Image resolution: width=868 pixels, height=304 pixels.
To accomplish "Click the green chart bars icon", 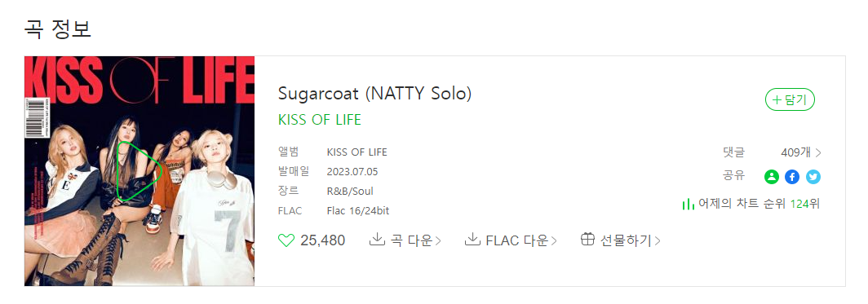I will [x=688, y=204].
